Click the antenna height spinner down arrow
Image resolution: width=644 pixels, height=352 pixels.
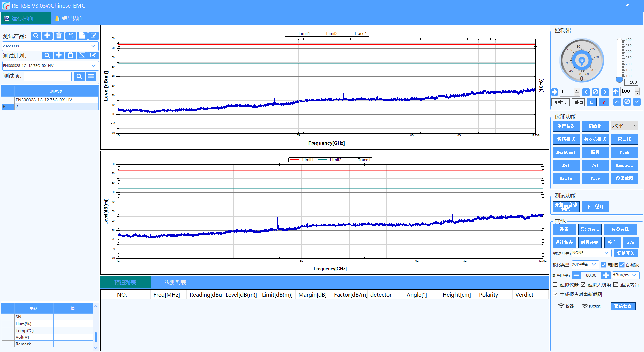tap(637, 94)
